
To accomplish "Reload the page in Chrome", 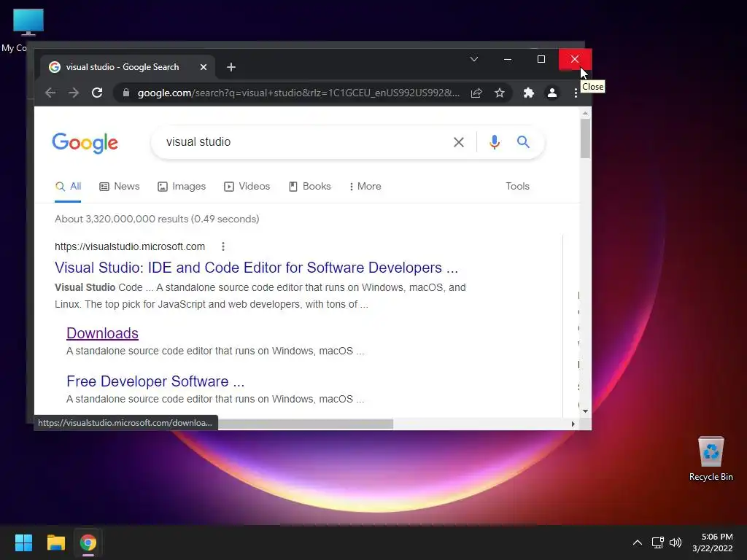I will click(x=97, y=93).
